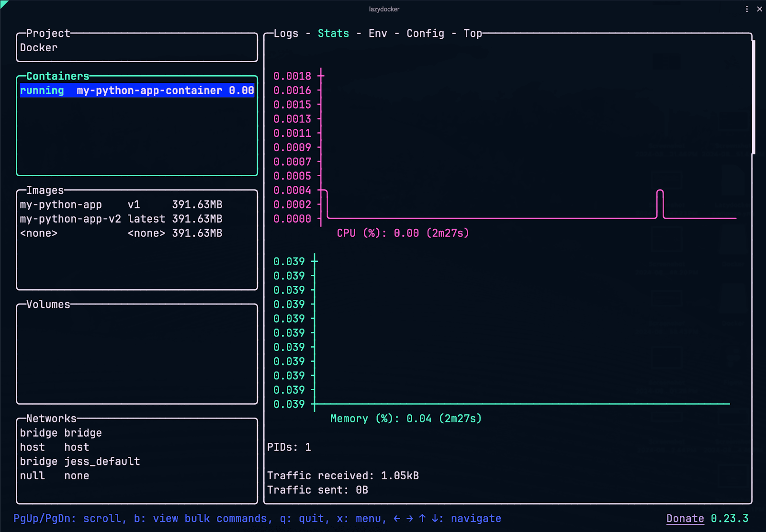Open the Top tab

(x=473, y=34)
